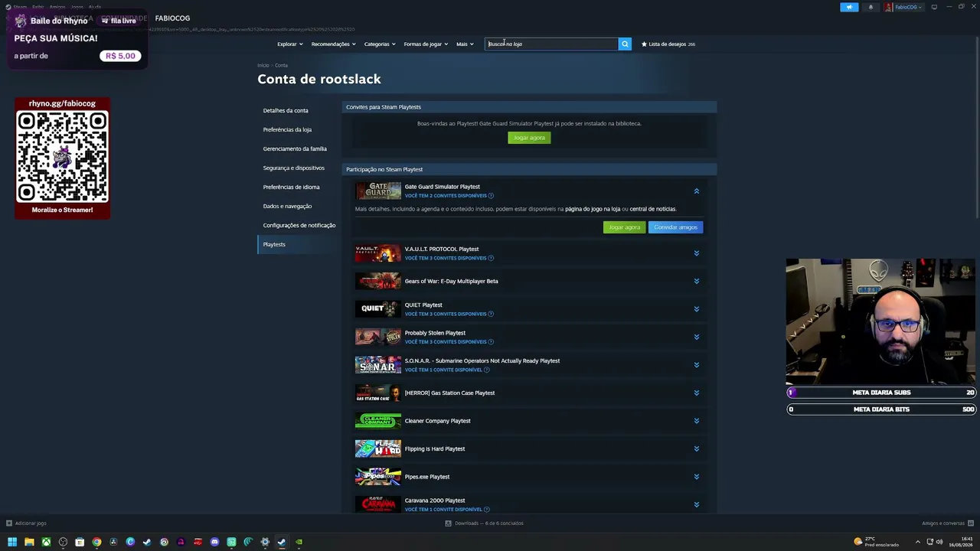Viewport: 980px width, 551px height.
Task: Open the weather widget on taskbar
Action: (x=877, y=542)
